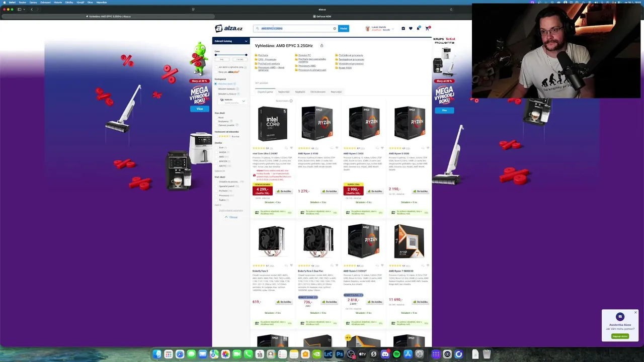Open the orders clipboard icon in the header
This screenshot has width=644, height=362.
403,29
